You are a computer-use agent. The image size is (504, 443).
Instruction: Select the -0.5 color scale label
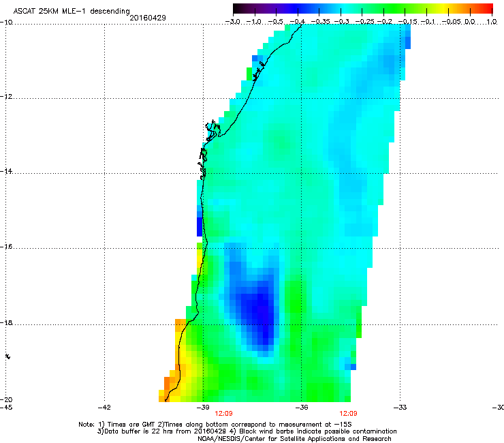coord(275,22)
